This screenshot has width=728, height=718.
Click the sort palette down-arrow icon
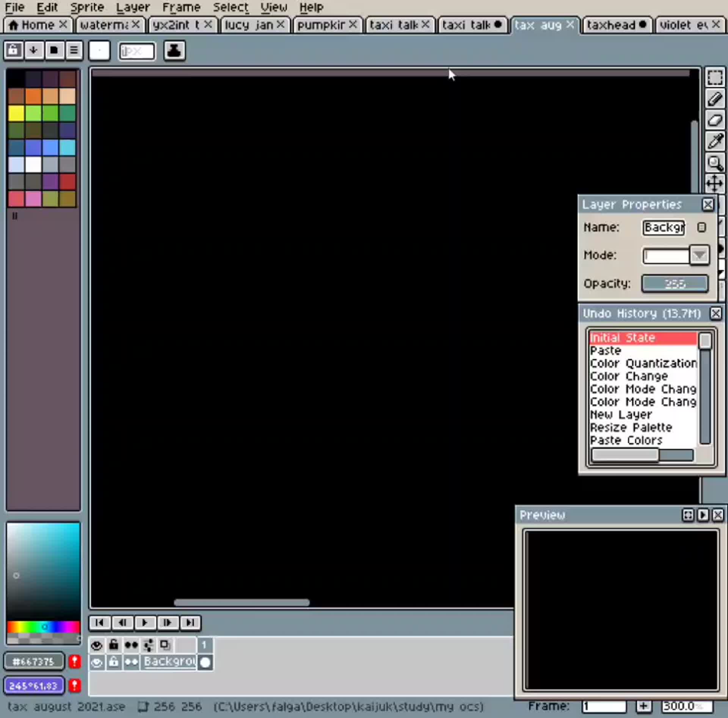pos(33,50)
